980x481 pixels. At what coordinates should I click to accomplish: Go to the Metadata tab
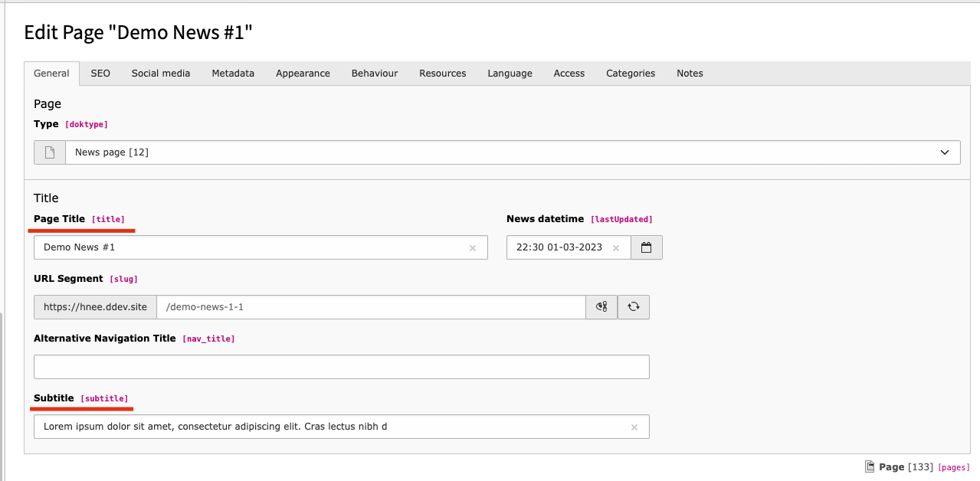point(233,74)
